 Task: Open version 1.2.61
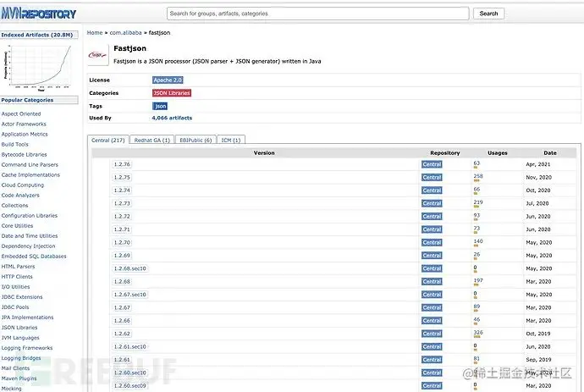click(x=122, y=360)
